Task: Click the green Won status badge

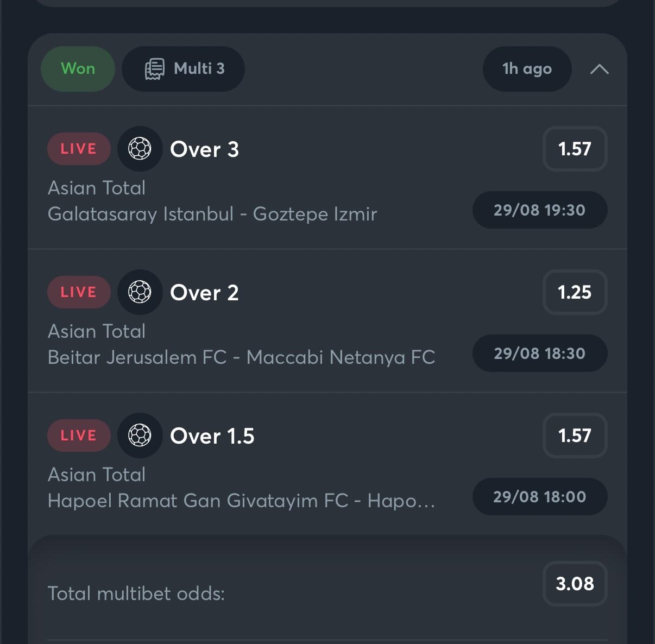Action: click(x=78, y=69)
